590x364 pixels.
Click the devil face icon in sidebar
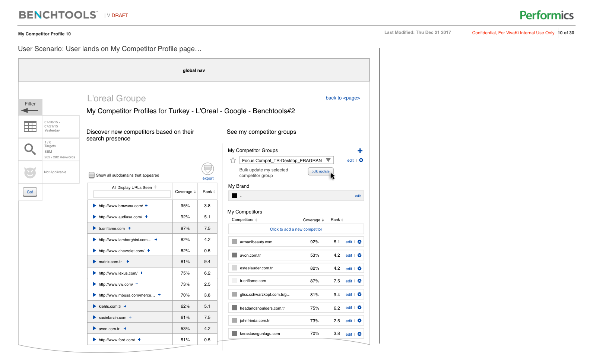[30, 172]
